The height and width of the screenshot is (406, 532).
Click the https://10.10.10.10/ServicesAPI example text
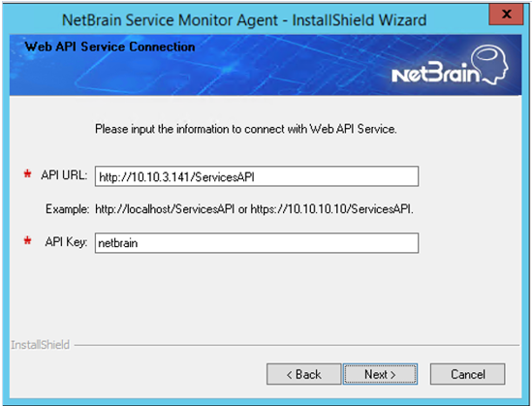(x=331, y=209)
